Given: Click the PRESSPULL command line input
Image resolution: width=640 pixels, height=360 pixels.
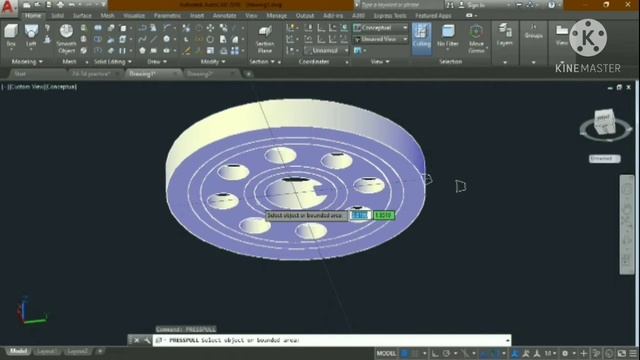Looking at the screenshot, I should [x=331, y=340].
